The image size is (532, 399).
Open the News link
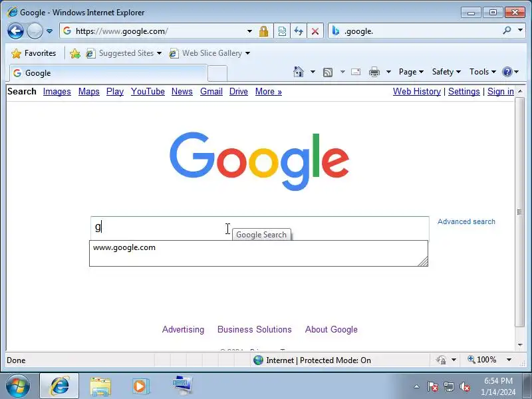click(182, 92)
